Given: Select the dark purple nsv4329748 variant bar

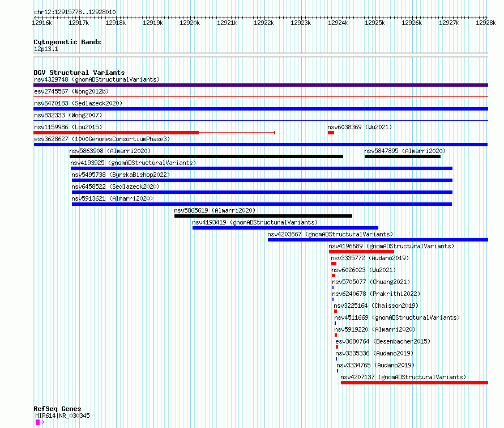Looking at the screenshot, I should tap(260, 85).
